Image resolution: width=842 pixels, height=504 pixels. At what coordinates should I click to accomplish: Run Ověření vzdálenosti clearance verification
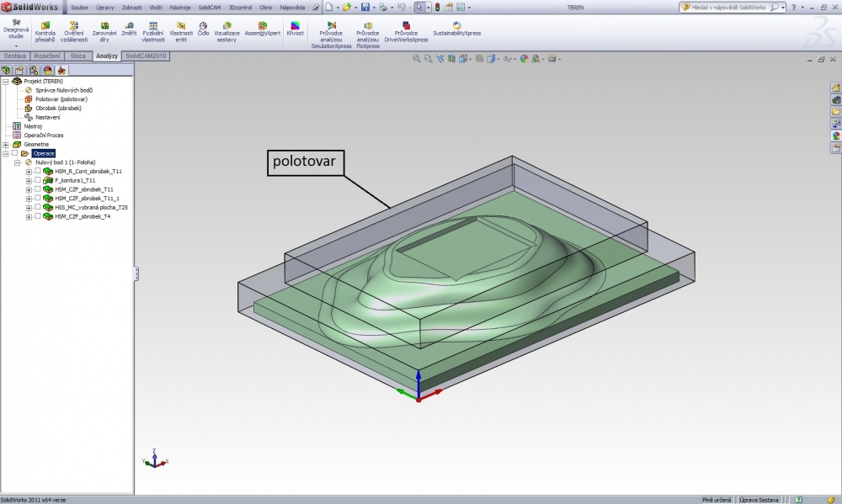coord(74,32)
